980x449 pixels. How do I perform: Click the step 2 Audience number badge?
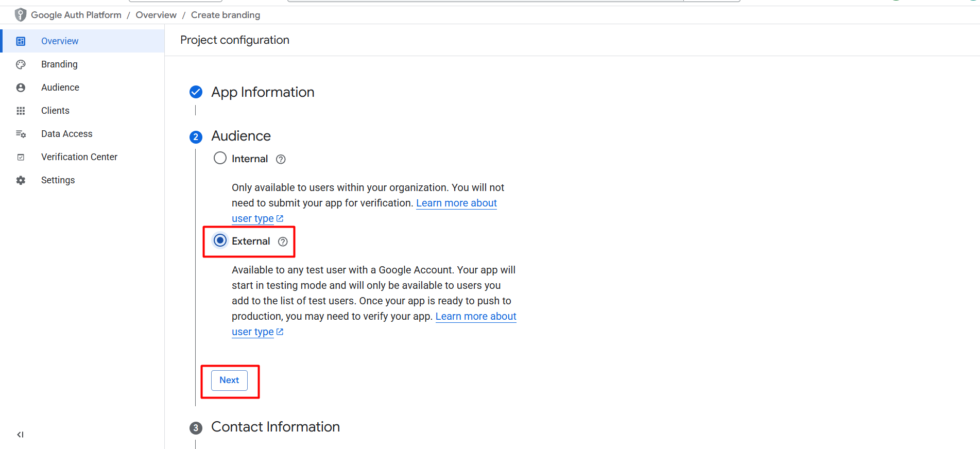tap(196, 137)
